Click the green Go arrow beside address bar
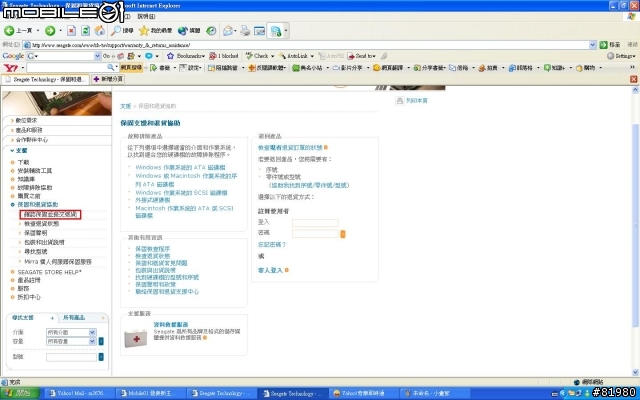 coord(604,45)
